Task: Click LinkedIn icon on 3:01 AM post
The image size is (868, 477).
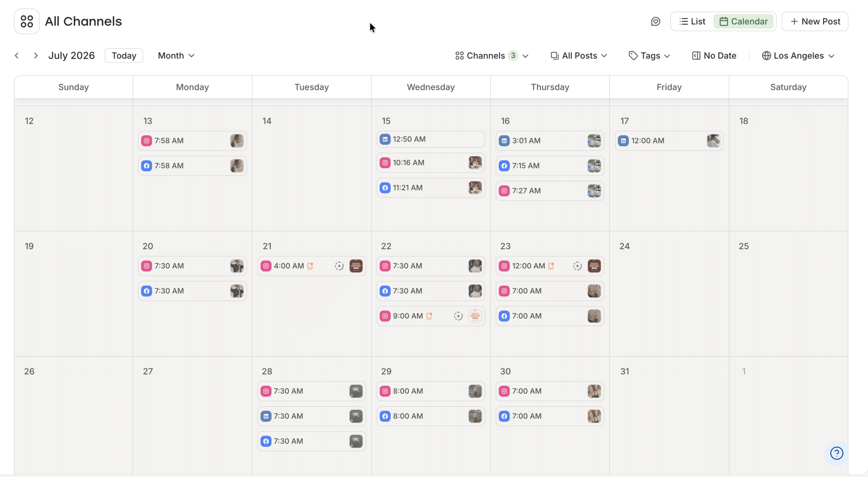Action: point(504,141)
